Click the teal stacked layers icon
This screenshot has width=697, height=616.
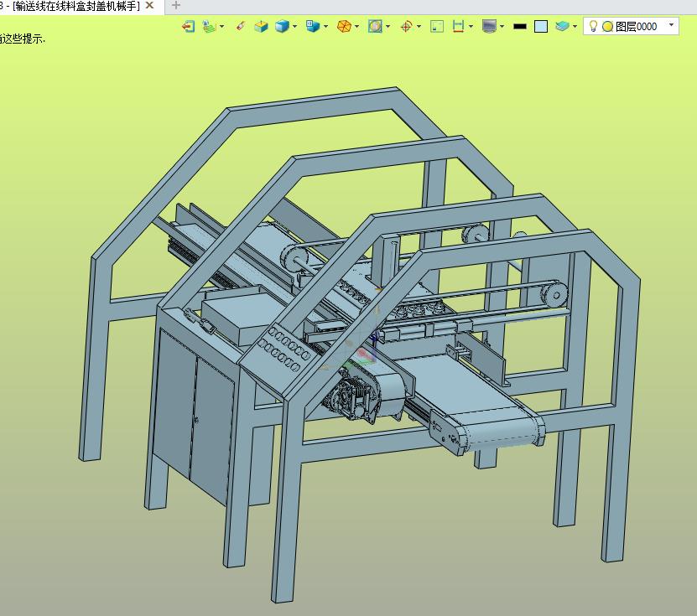point(562,27)
